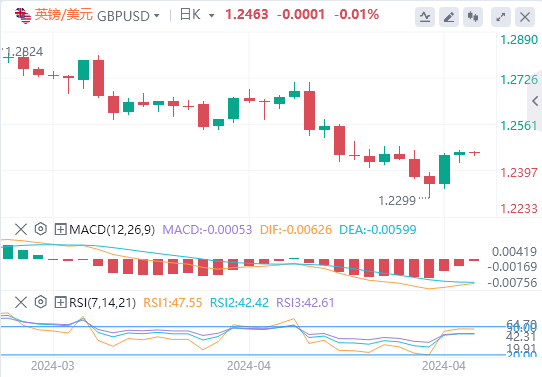Click the -0.00756 MACD axis label
The image size is (542, 377).
pos(513,283)
